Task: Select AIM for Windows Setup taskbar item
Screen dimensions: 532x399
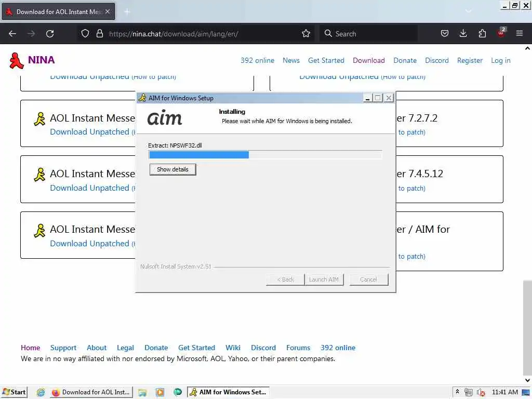Action: pos(229,392)
